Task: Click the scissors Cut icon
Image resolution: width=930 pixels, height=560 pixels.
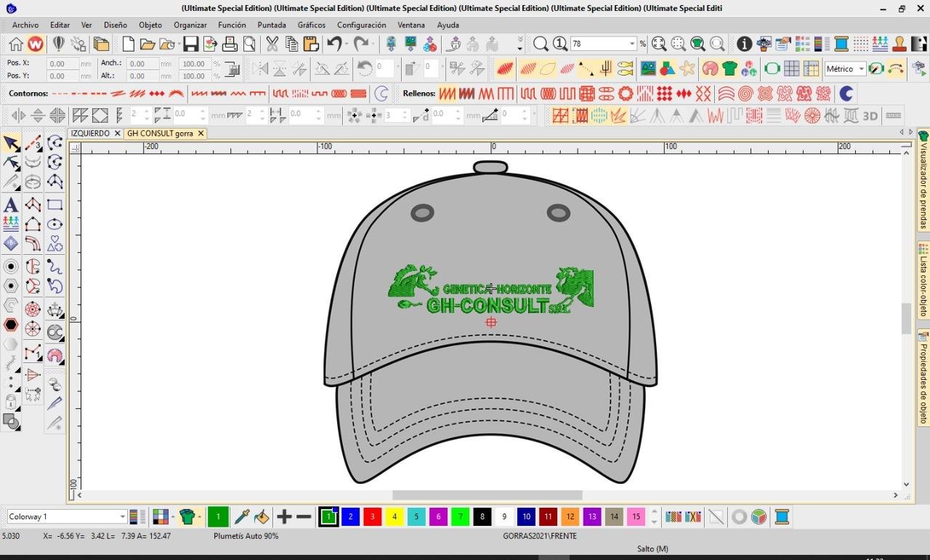Action: 272,44
